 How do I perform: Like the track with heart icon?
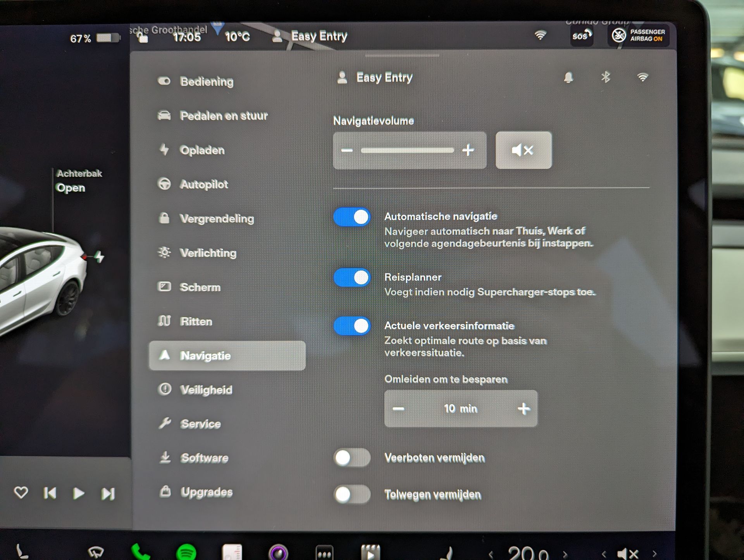(x=21, y=493)
